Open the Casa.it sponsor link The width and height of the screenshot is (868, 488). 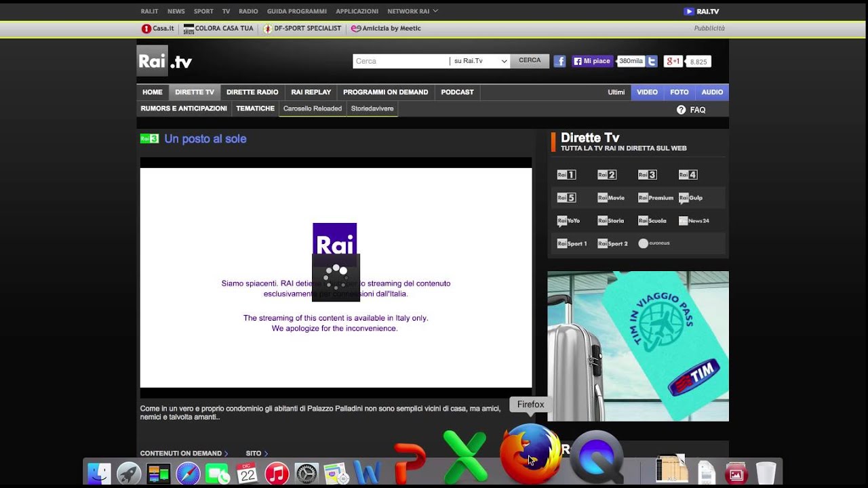pyautogui.click(x=158, y=28)
